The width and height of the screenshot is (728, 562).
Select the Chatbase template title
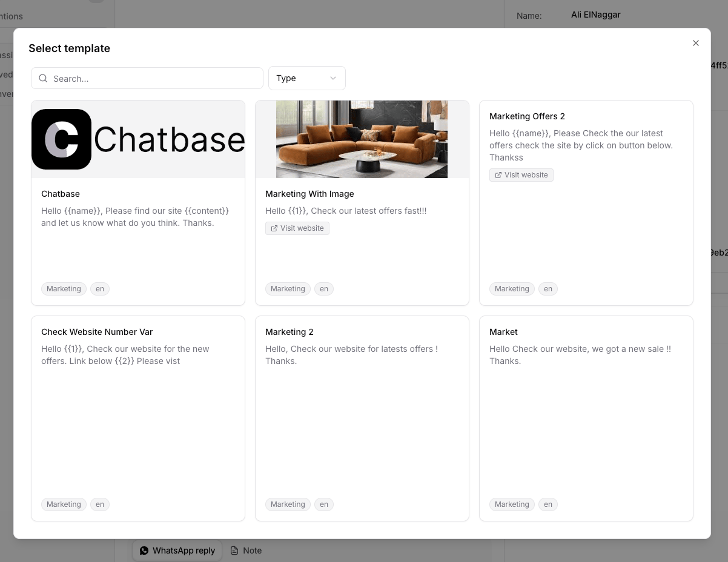61,194
